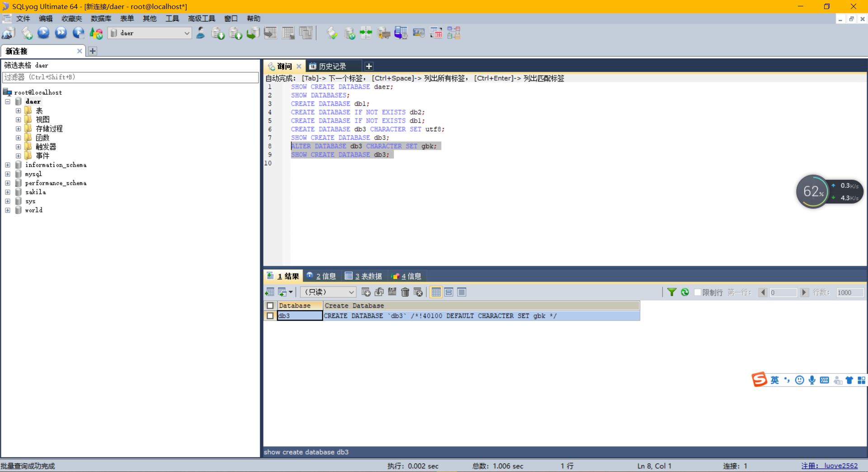Click the Execute Query play icon
Image resolution: width=868 pixels, height=472 pixels.
tap(43, 33)
